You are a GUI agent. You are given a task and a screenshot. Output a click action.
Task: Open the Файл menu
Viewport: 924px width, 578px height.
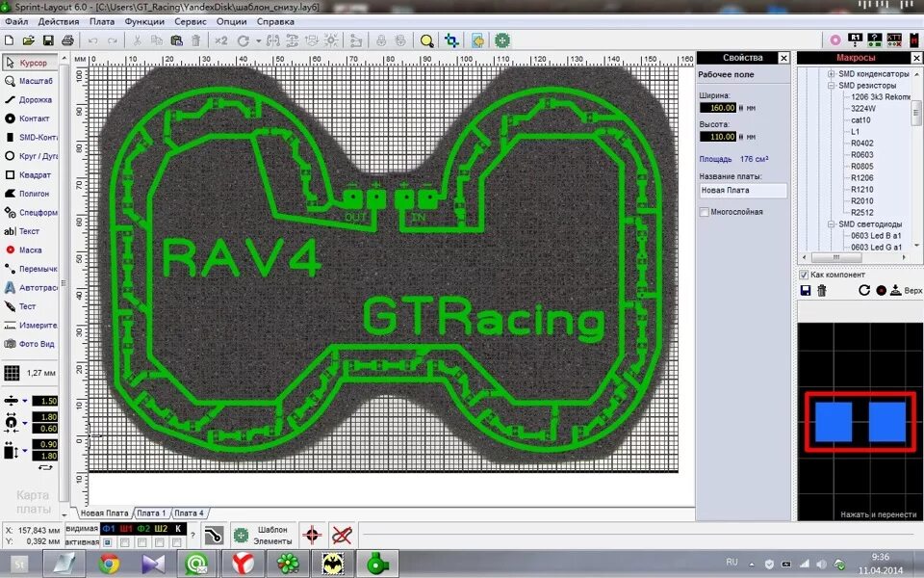[x=16, y=21]
